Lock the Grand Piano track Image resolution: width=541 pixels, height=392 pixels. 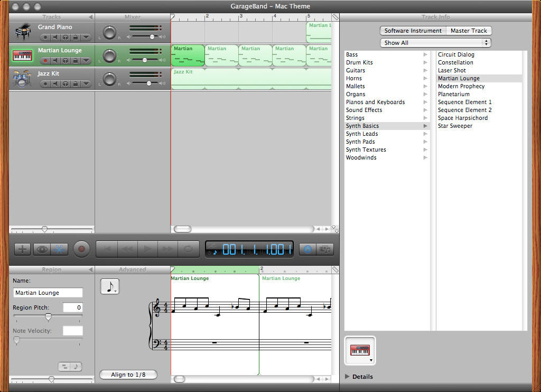(x=76, y=38)
